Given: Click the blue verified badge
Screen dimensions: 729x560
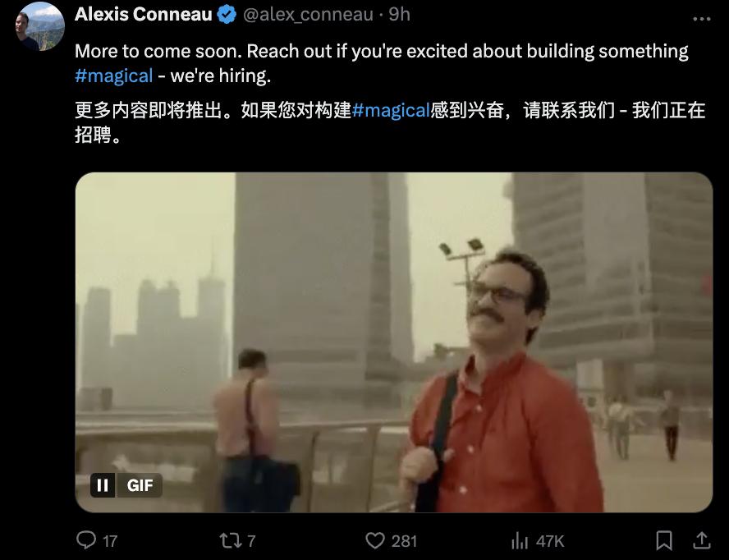Looking at the screenshot, I should coord(227,15).
